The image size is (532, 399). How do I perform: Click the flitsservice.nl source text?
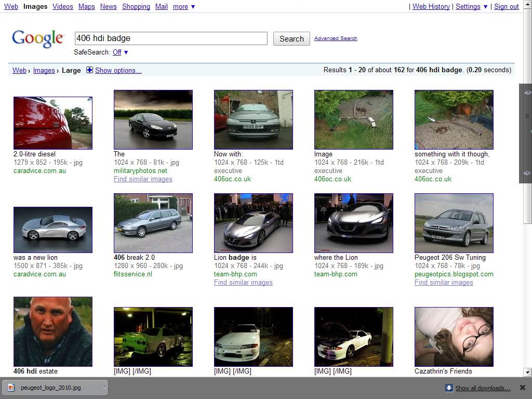coord(133,274)
